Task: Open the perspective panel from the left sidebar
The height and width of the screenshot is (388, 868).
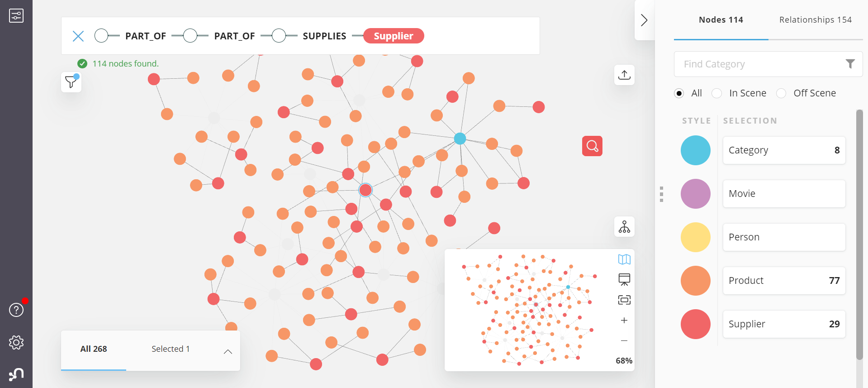Action: point(16,15)
